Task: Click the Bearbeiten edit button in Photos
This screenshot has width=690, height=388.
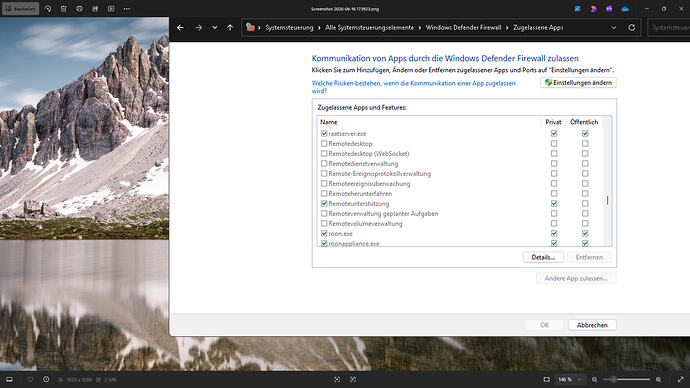Action: [20, 9]
